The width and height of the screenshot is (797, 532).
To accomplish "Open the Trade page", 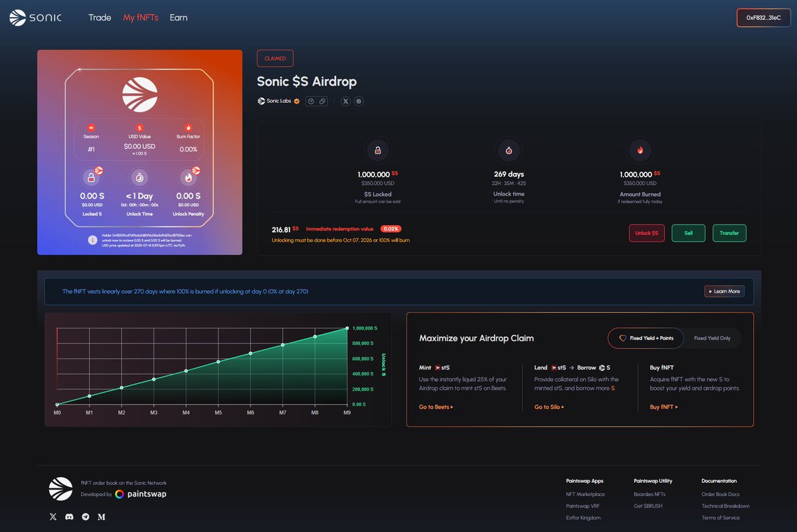I will tap(100, 18).
